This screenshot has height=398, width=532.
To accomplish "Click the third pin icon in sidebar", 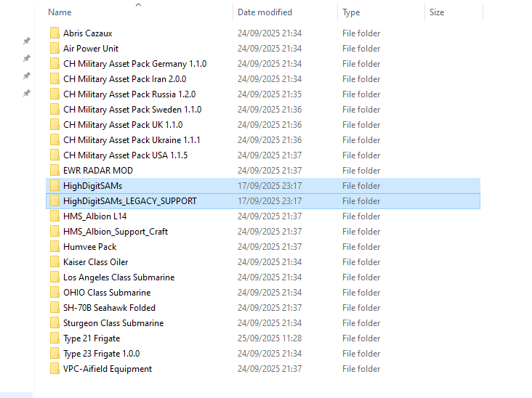I will (26, 76).
